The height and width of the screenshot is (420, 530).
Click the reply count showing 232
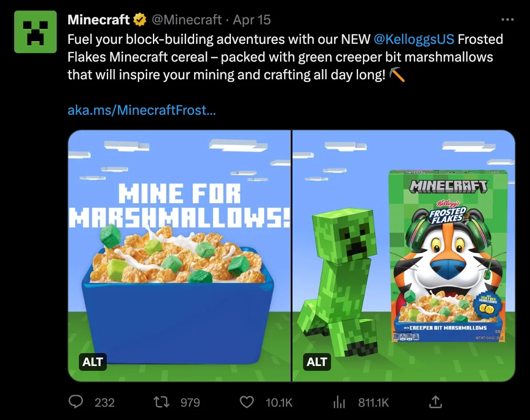click(x=105, y=402)
